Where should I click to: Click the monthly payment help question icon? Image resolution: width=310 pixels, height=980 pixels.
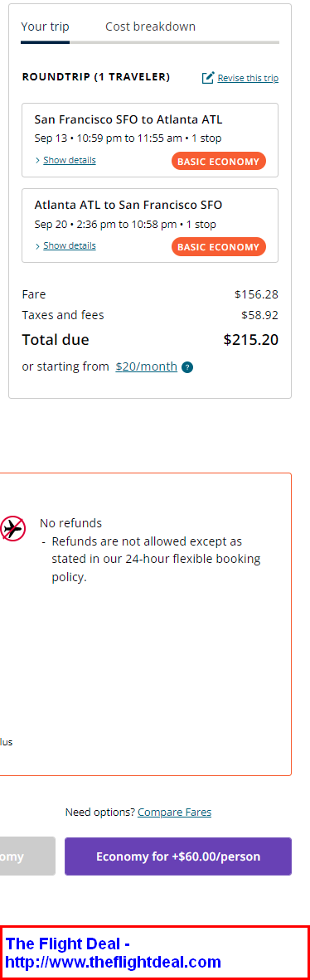pos(186,367)
